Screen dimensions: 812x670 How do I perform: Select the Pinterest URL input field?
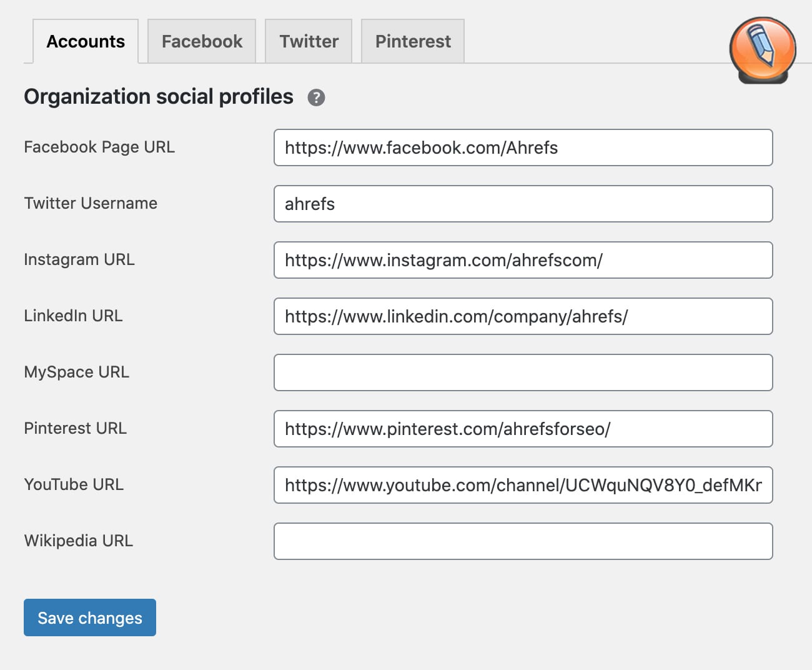point(523,429)
